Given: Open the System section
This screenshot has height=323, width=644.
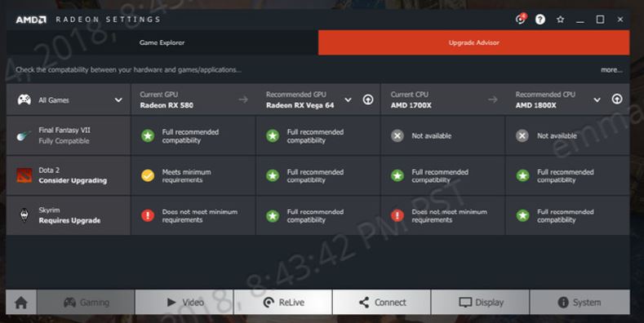Looking at the screenshot, I should pyautogui.click(x=580, y=303).
